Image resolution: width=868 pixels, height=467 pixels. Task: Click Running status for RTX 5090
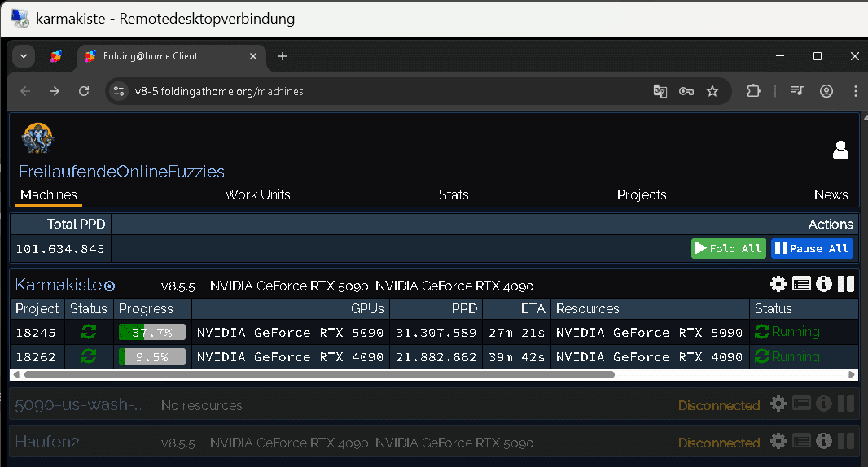pyautogui.click(x=787, y=332)
